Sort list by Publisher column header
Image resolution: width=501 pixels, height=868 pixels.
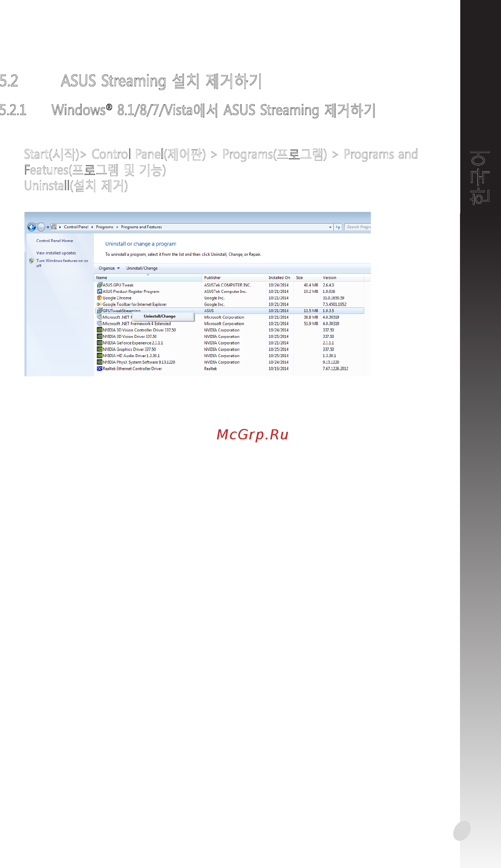pos(234,278)
